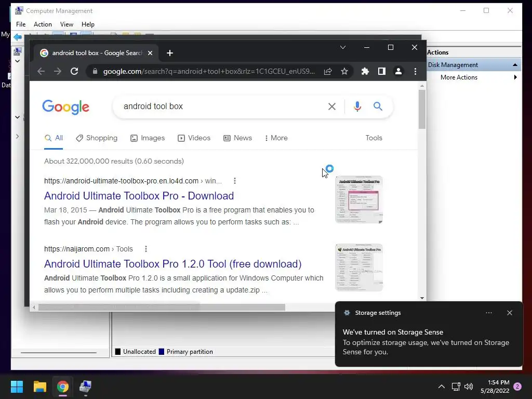Open a new Chrome tab
This screenshot has width=532, height=399.
170,53
